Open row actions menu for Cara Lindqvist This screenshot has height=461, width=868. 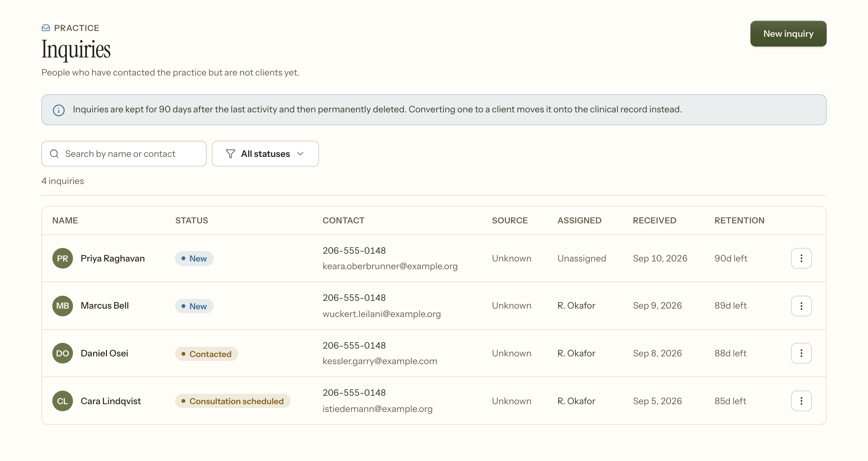(x=801, y=401)
